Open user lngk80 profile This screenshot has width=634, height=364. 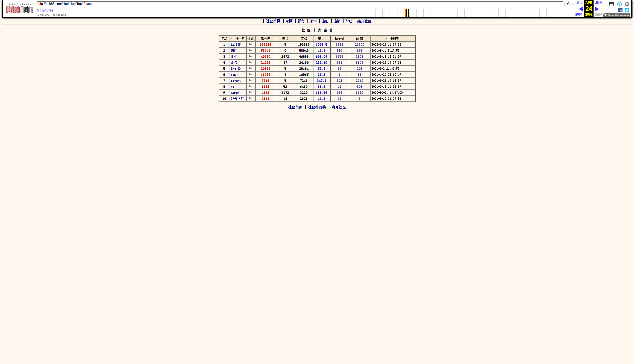pyautogui.click(x=236, y=69)
